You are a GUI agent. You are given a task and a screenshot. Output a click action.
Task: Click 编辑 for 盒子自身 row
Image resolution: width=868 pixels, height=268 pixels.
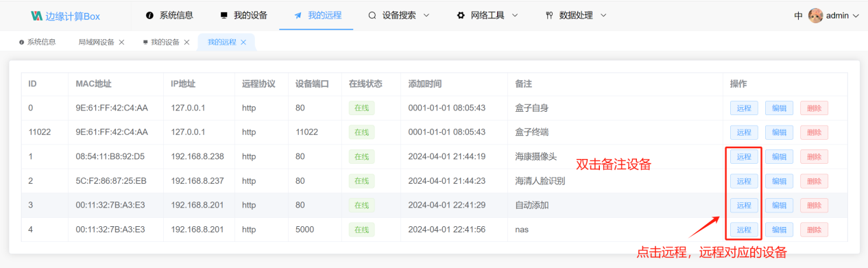coord(780,108)
